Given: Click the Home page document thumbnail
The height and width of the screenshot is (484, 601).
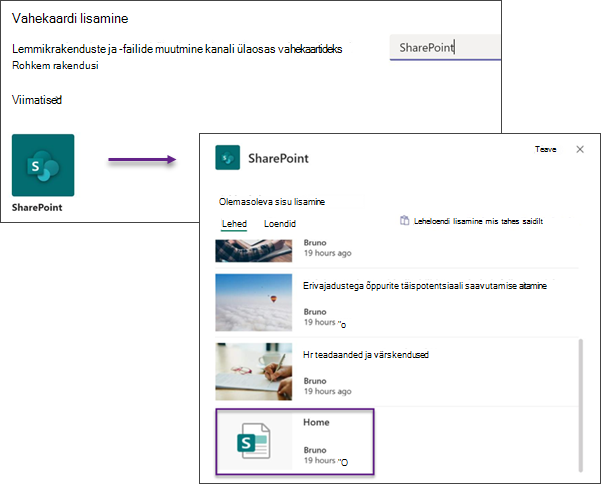Looking at the screenshot, I should point(253,441).
